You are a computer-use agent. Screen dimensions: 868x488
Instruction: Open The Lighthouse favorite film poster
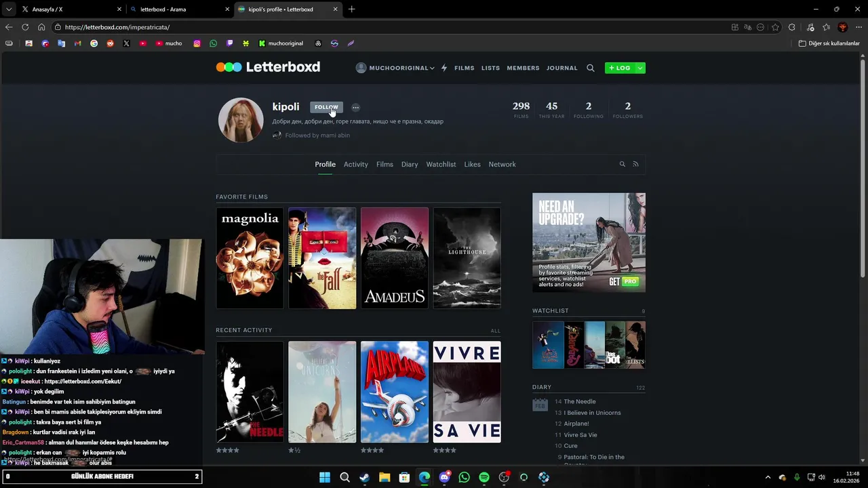[x=467, y=258]
